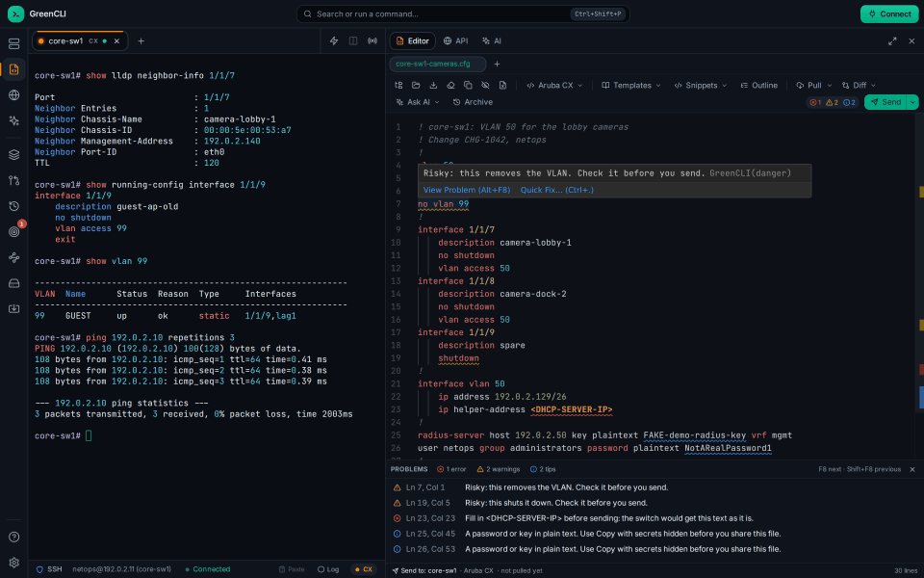Click the Connect button
This screenshot has width=924, height=578.
(889, 13)
